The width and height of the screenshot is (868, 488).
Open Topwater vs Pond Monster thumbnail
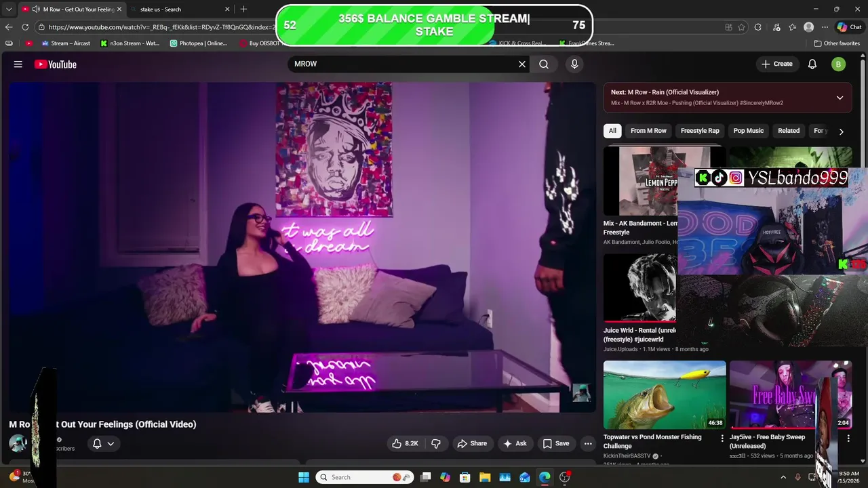[x=665, y=394]
